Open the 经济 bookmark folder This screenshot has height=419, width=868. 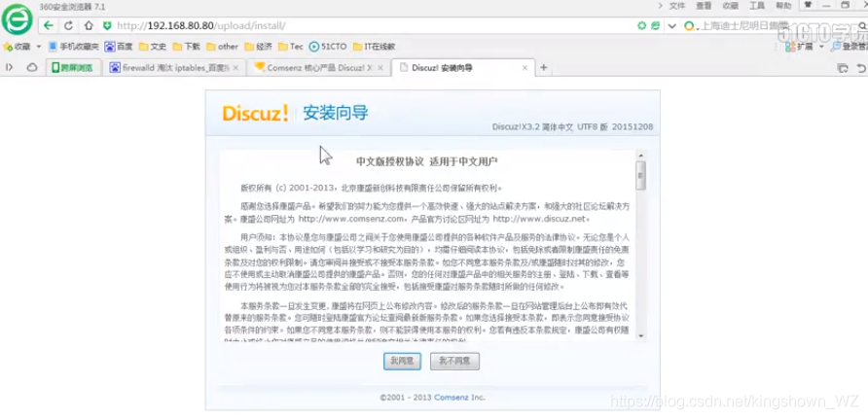tap(259, 47)
